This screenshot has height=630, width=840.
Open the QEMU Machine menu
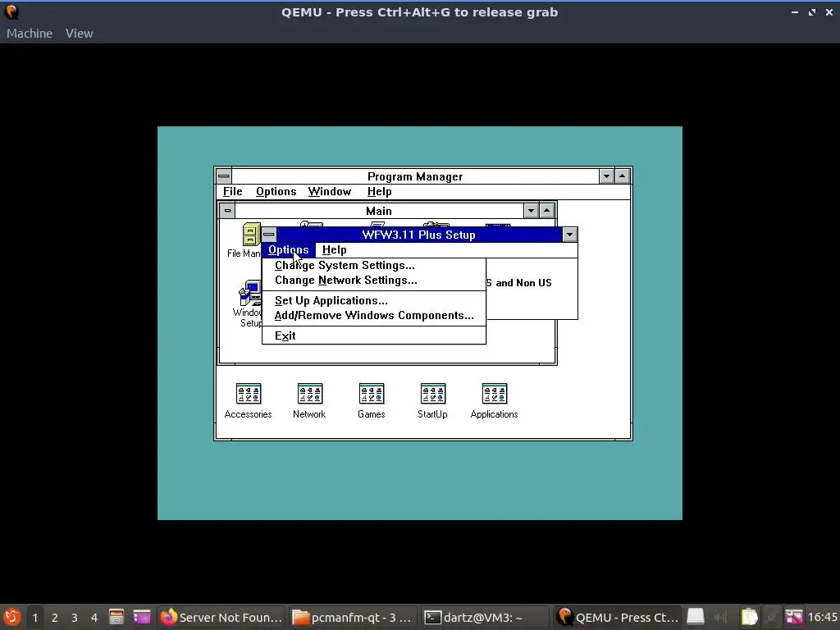point(30,33)
